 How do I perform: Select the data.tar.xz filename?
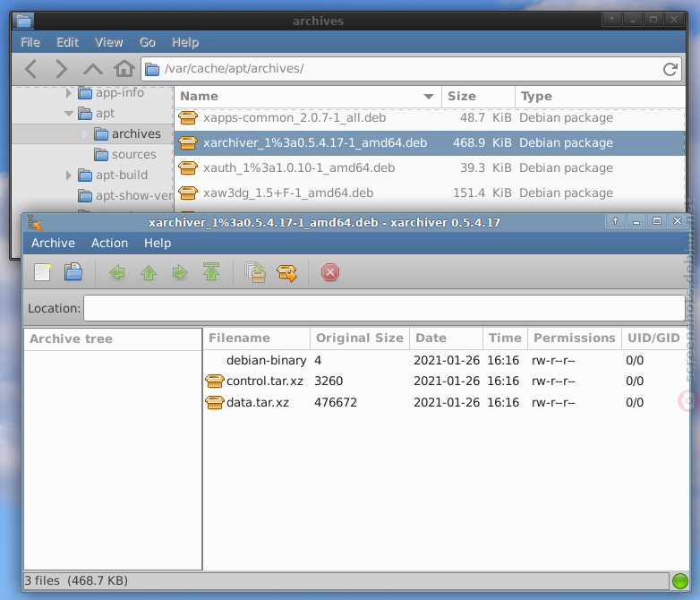click(258, 402)
